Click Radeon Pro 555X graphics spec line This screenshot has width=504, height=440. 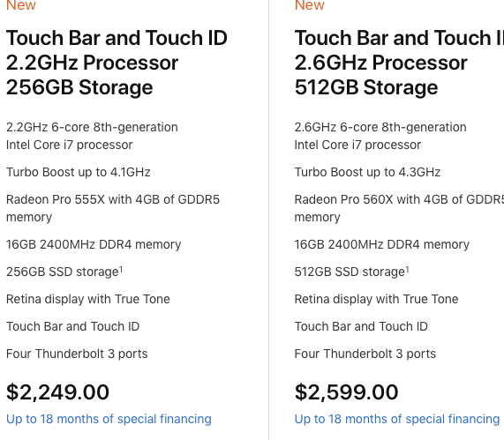coord(113,208)
